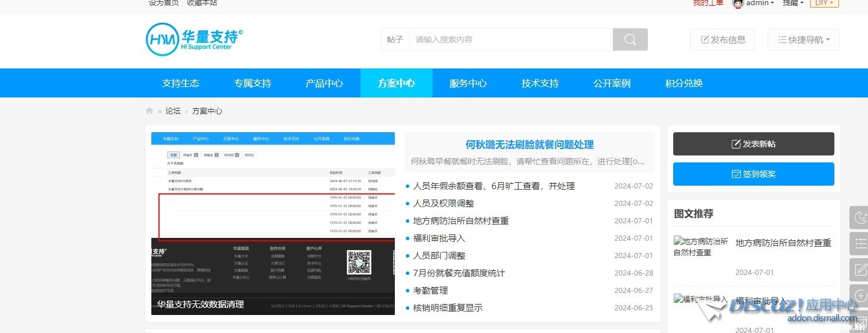The image size is (868, 333).
Task: Click the search magnifier button
Action: 630,39
